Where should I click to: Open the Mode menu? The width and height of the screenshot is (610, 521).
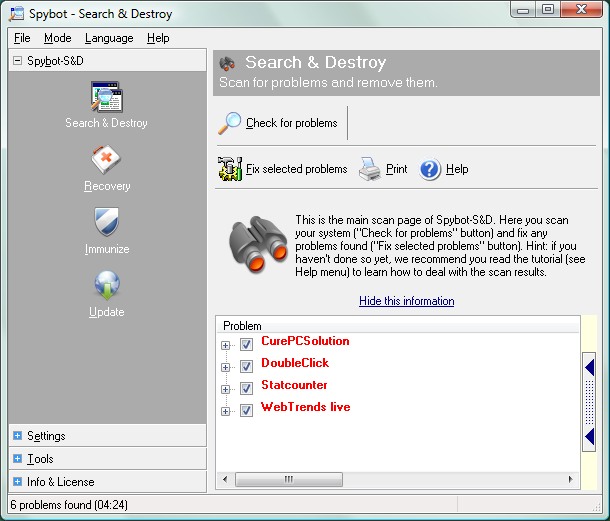pyautogui.click(x=58, y=38)
